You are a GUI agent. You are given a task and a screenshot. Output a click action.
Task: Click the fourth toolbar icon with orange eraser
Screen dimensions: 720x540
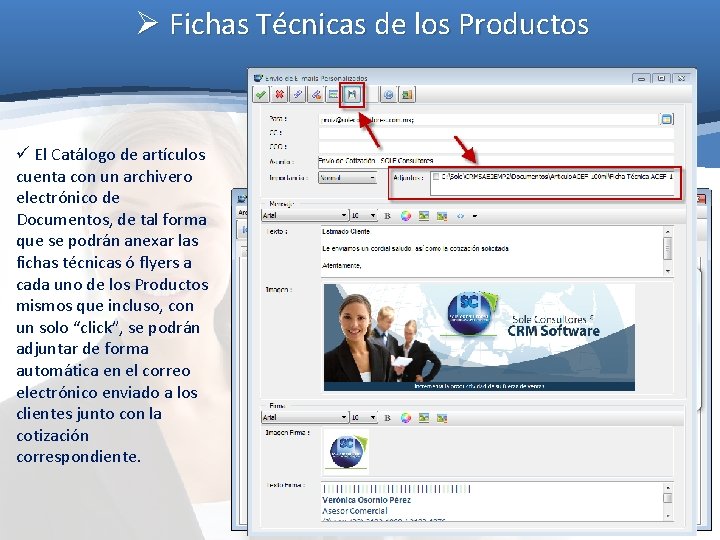click(x=316, y=95)
